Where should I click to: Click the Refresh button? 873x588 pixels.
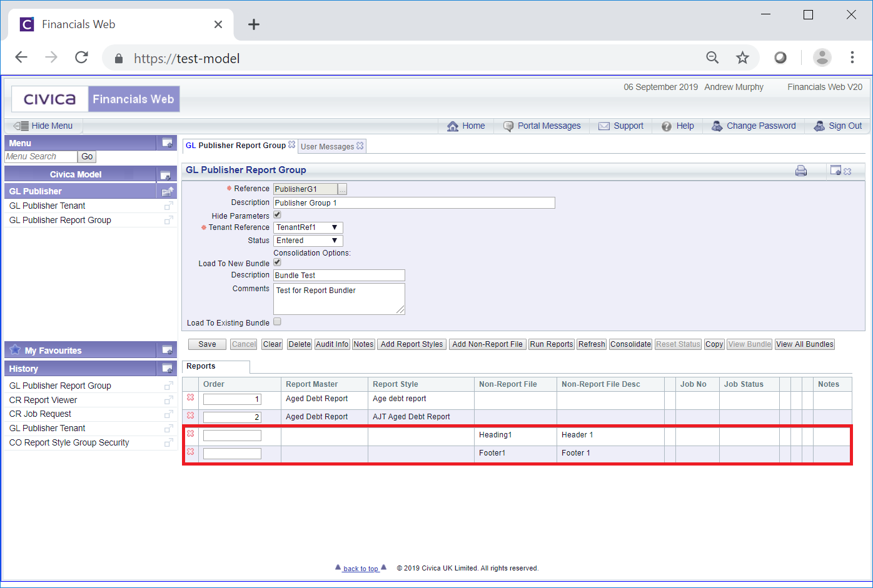[x=592, y=344]
